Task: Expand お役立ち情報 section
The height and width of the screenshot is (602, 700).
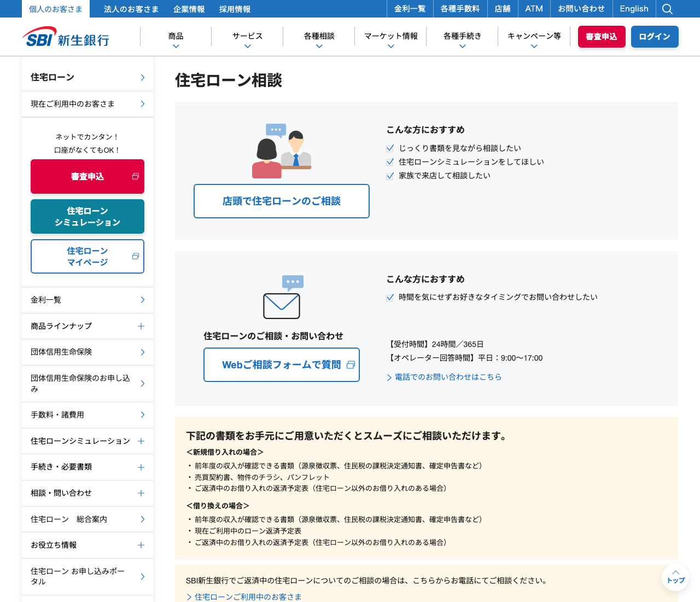Action: [141, 545]
